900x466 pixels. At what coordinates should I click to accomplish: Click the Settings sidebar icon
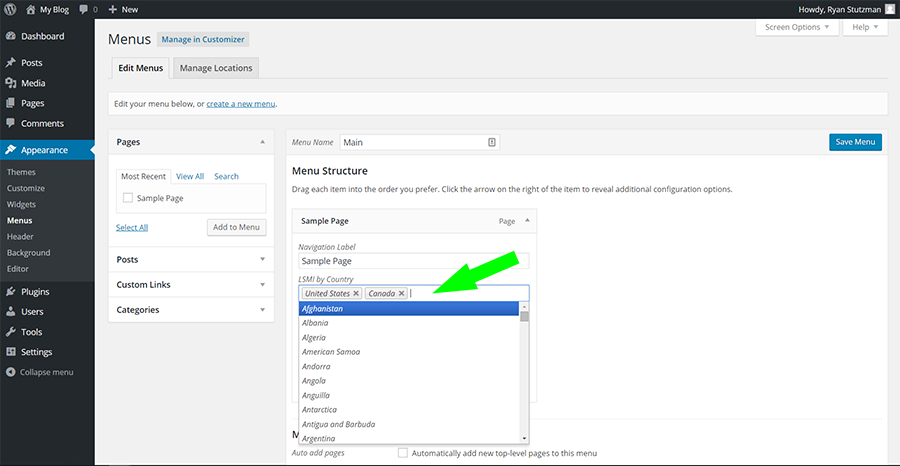pyautogui.click(x=10, y=352)
